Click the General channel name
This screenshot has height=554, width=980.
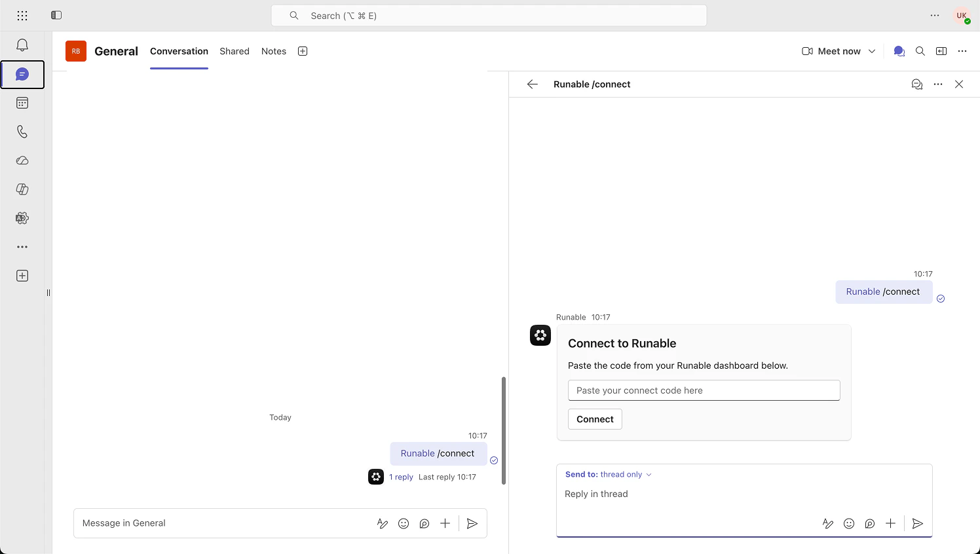coord(116,51)
